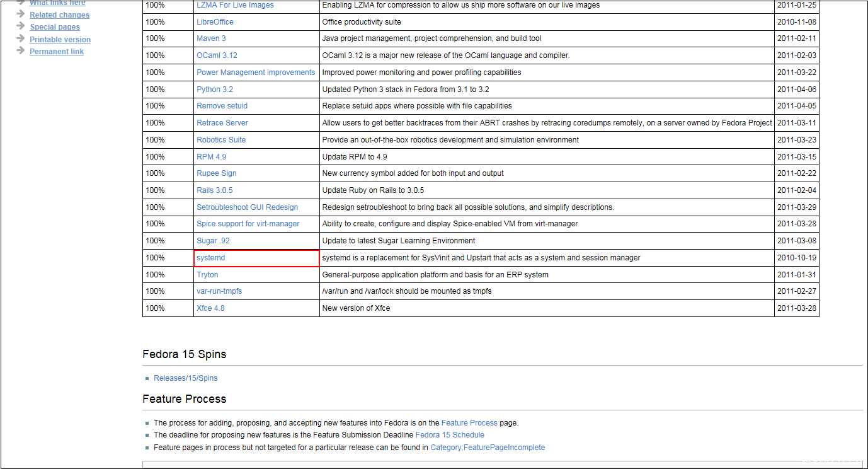
Task: Click the Feature Process section heading
Action: pos(184,399)
